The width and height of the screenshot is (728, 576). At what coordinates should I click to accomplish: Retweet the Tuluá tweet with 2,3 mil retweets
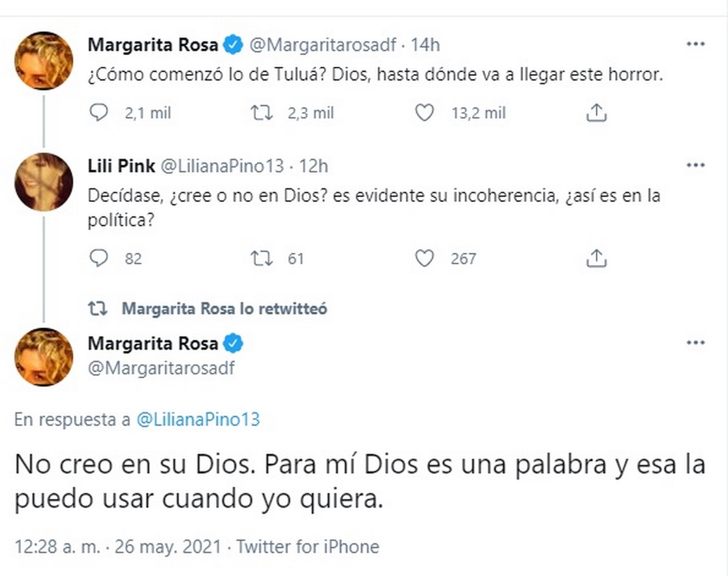point(263,113)
